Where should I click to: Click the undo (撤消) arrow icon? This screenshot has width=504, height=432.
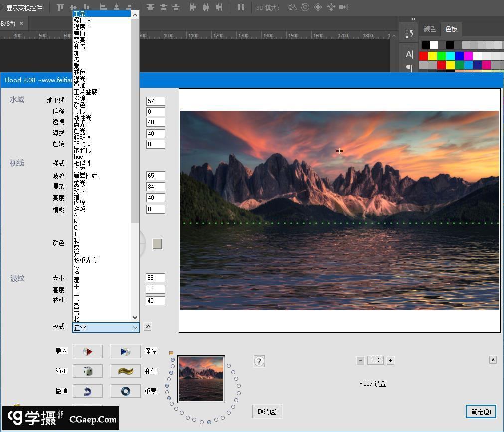click(x=88, y=391)
